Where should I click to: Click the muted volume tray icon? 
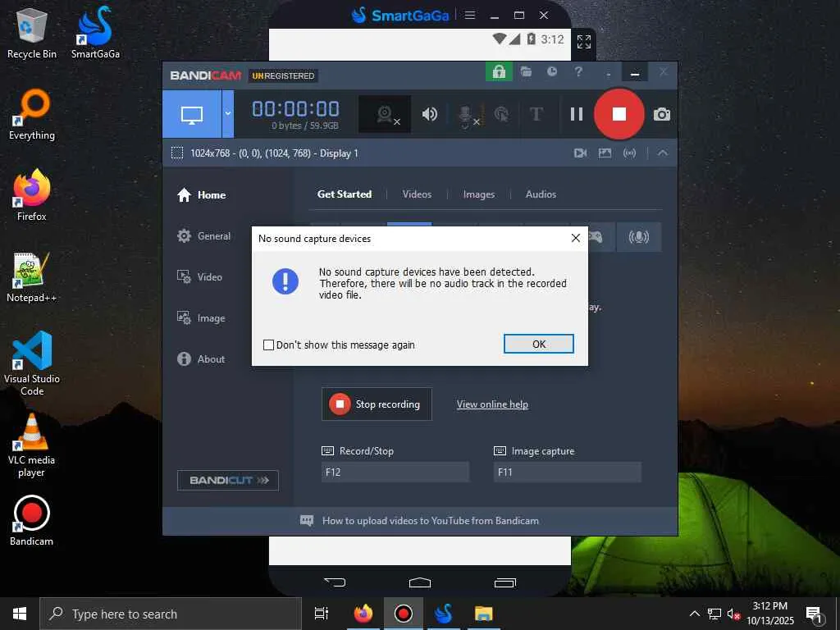(733, 614)
